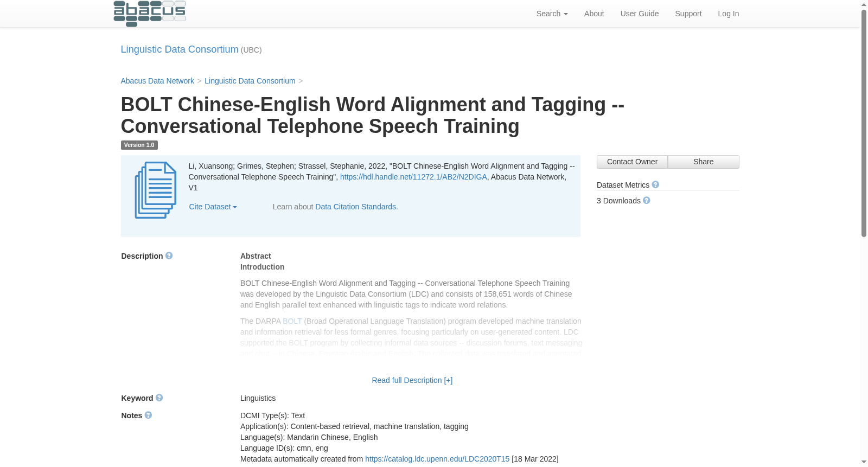868x467 pixels.
Task: Expand Read full Description
Action: (x=412, y=380)
